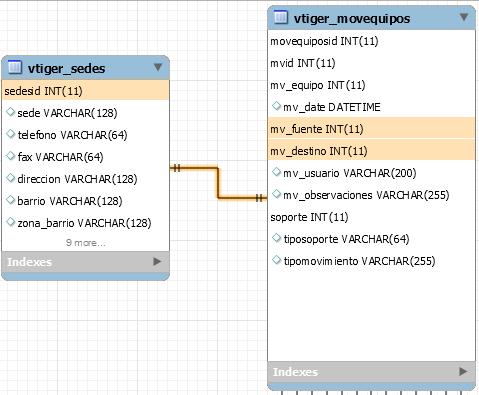Expand Indexes section of vtiger_sedes

(157, 262)
